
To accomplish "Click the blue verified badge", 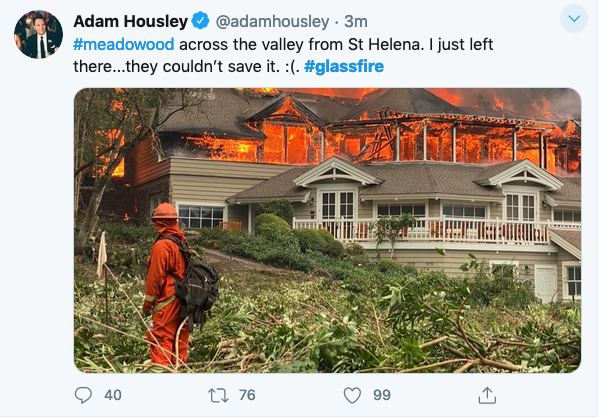I will [200, 21].
